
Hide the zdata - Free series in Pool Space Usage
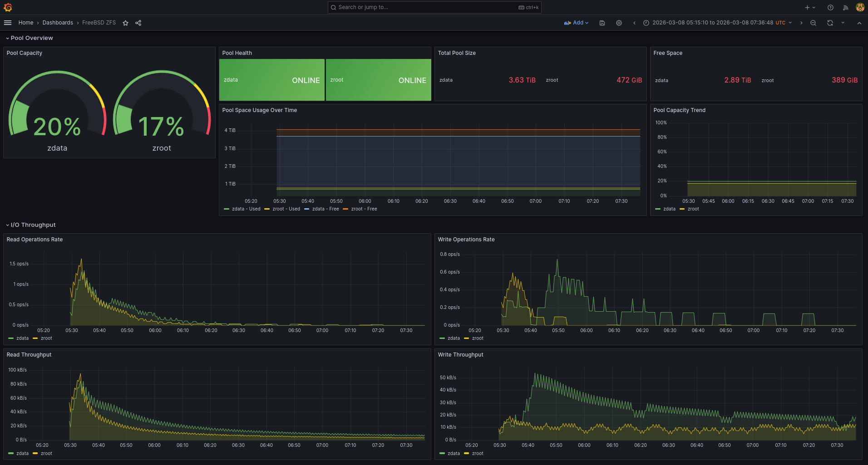(x=325, y=209)
